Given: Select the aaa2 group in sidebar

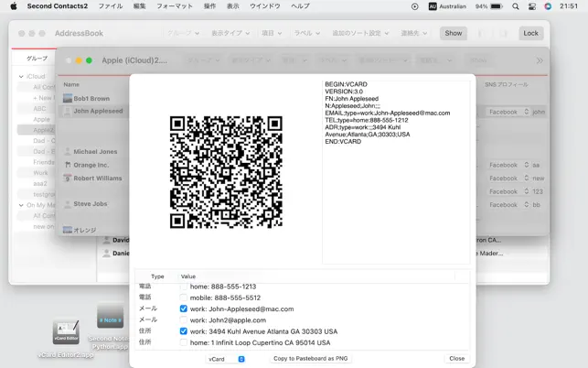Looking at the screenshot, I should click(40, 184).
